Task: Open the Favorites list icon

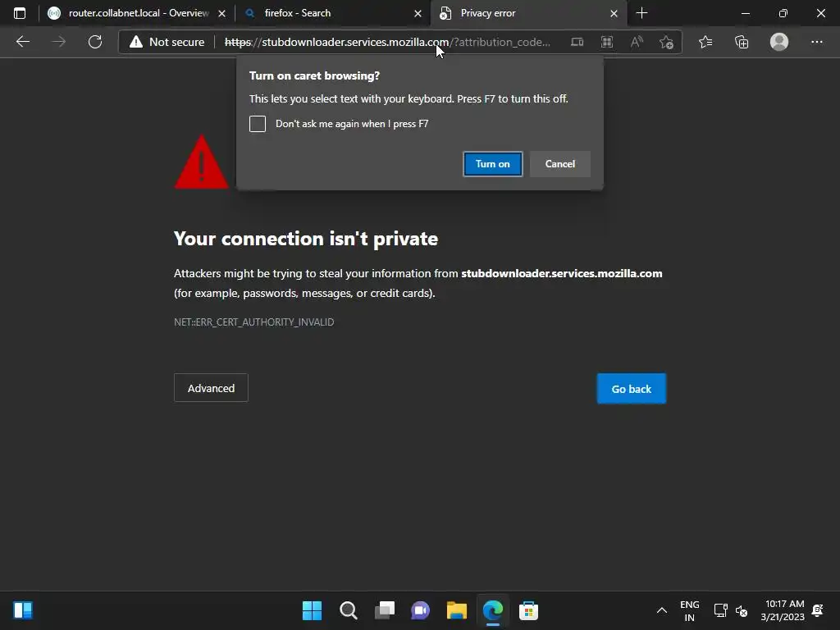Action: (705, 42)
